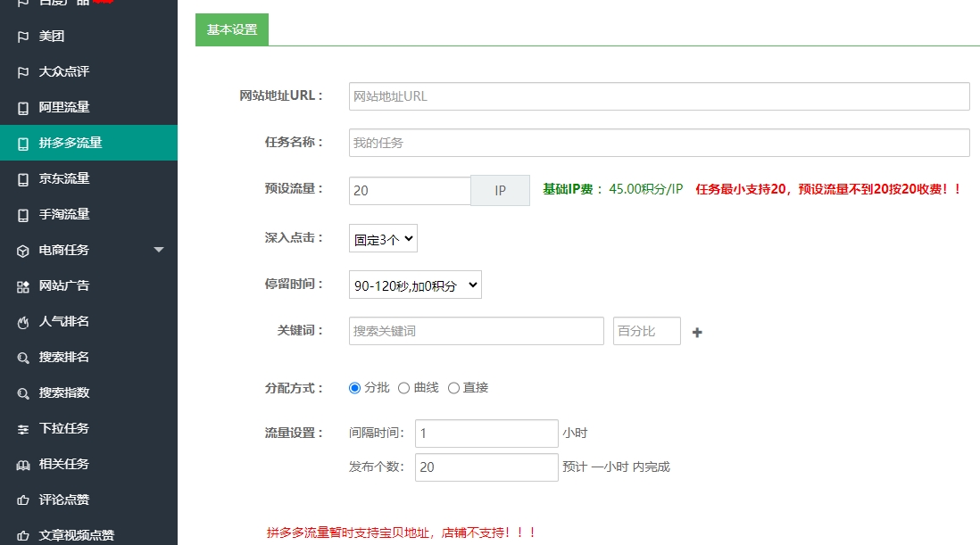Click the flag icon beside 大众点评
Screen dimensions: 980x545
(23, 72)
